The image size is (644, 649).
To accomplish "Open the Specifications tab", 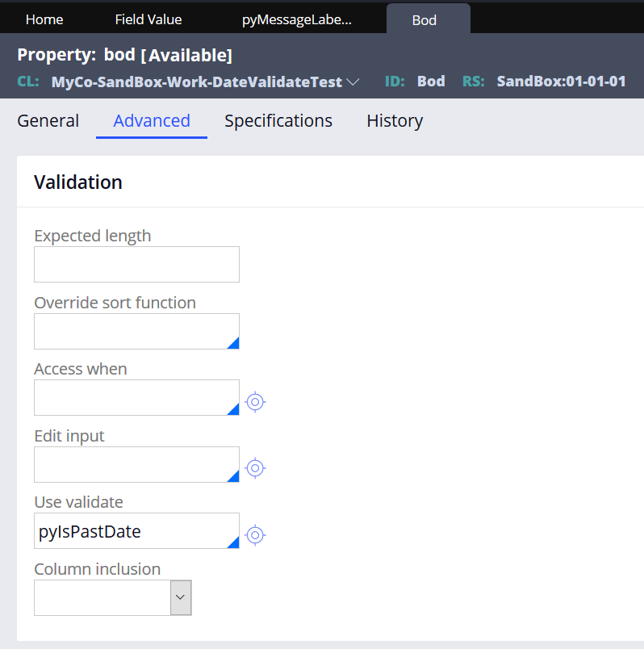I will [x=278, y=121].
